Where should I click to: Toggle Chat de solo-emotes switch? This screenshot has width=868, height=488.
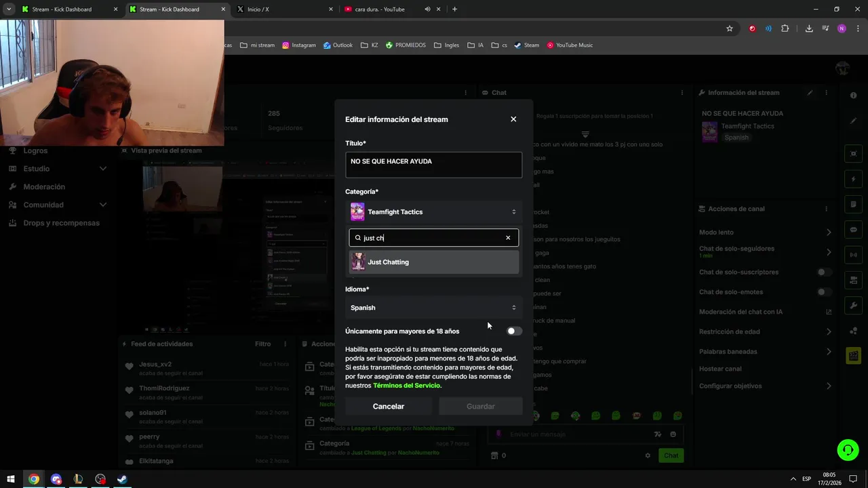tap(824, 292)
